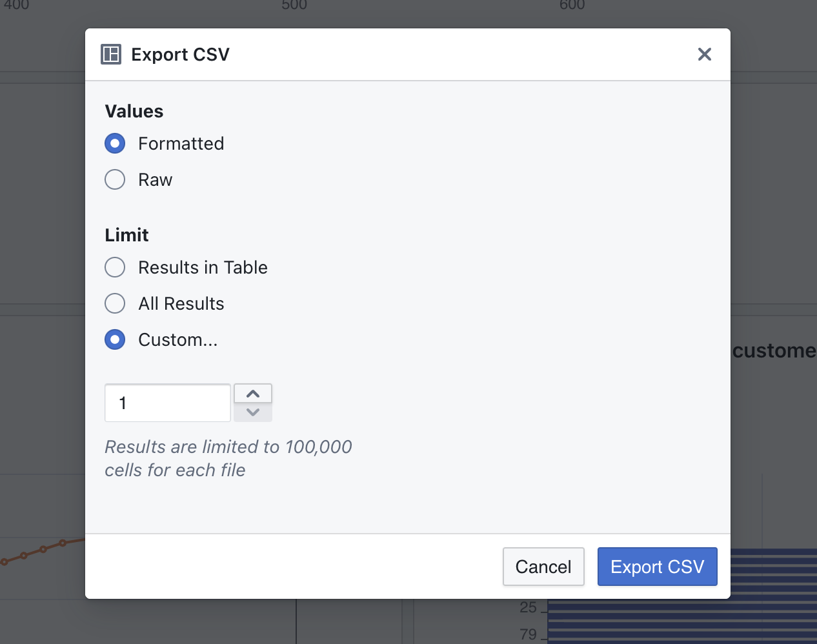Image resolution: width=817 pixels, height=644 pixels.
Task: Cancel the CSV export
Action: [x=543, y=567]
